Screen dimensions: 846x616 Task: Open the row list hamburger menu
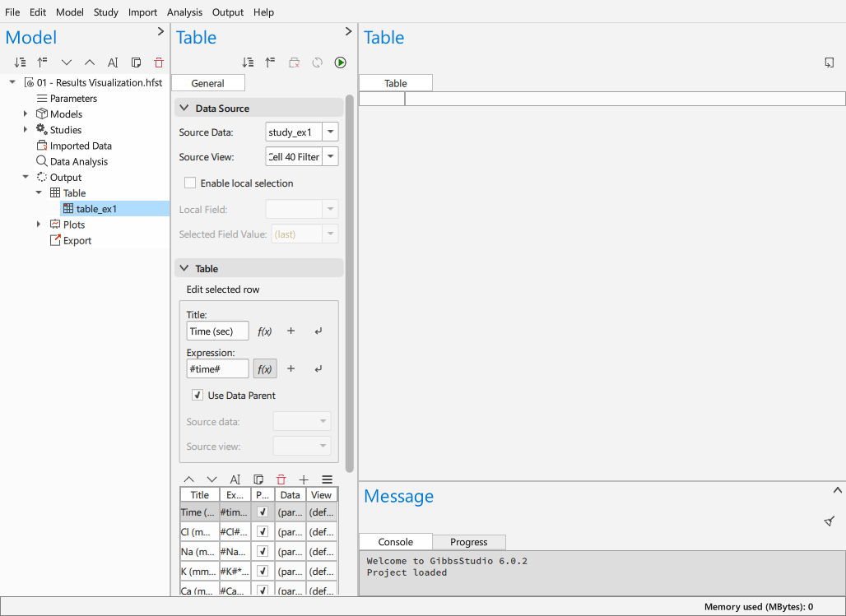[327, 479]
